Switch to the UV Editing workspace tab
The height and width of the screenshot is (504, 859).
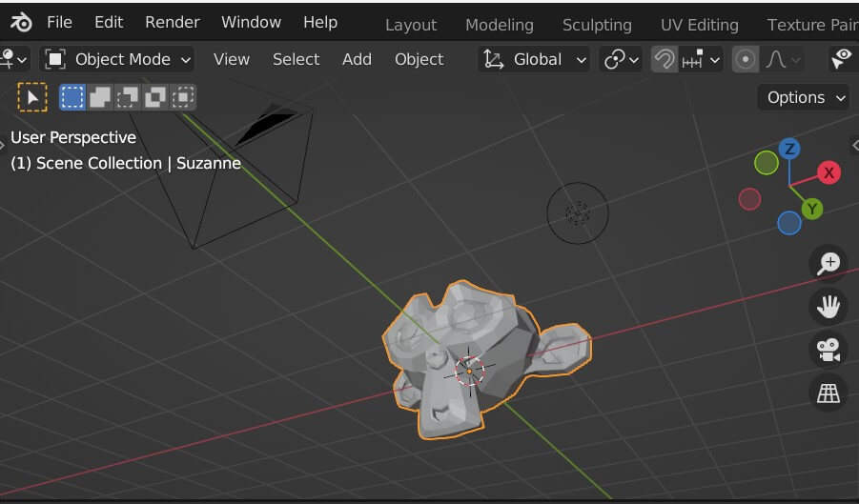tap(699, 25)
